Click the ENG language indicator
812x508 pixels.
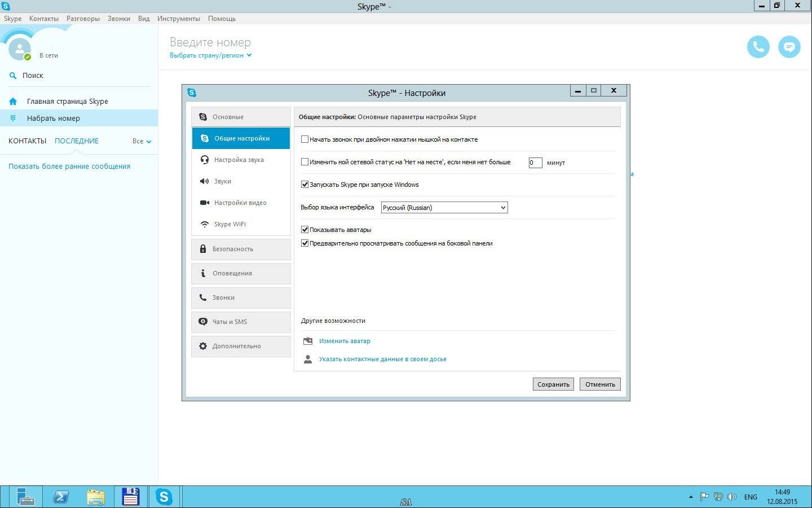tap(751, 497)
